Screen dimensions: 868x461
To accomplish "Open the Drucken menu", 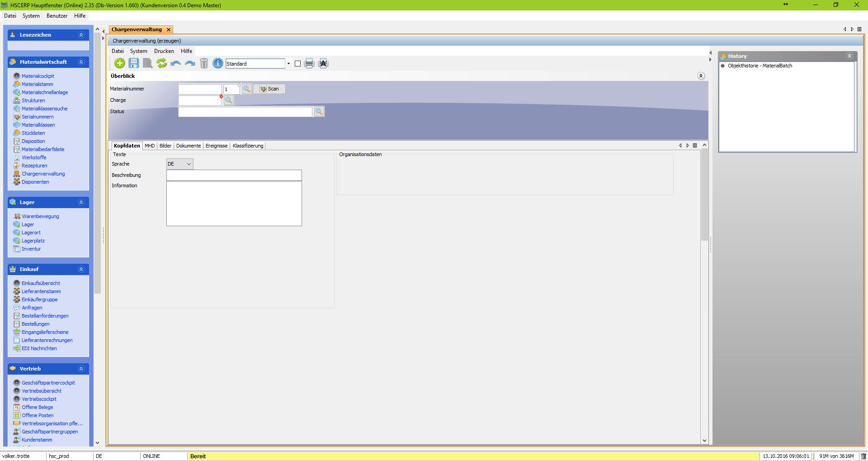I will tap(164, 51).
